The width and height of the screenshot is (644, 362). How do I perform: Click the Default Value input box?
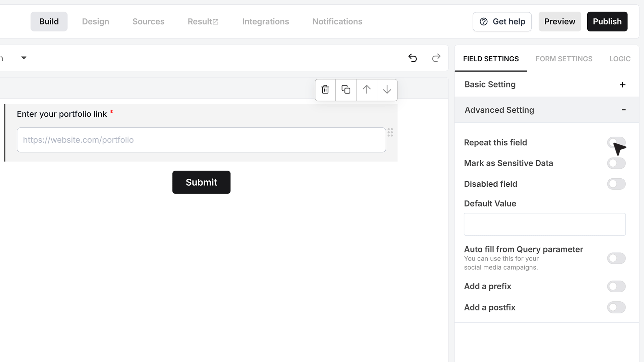pos(544,224)
